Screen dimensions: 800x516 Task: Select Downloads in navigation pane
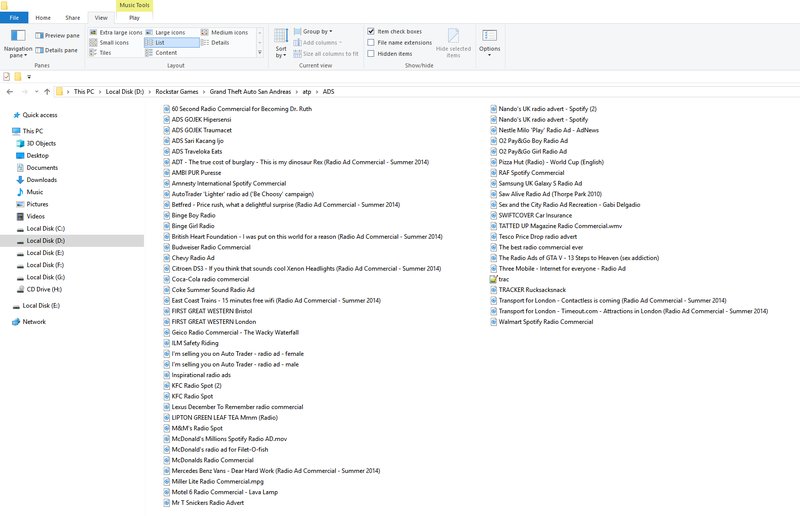36,180
